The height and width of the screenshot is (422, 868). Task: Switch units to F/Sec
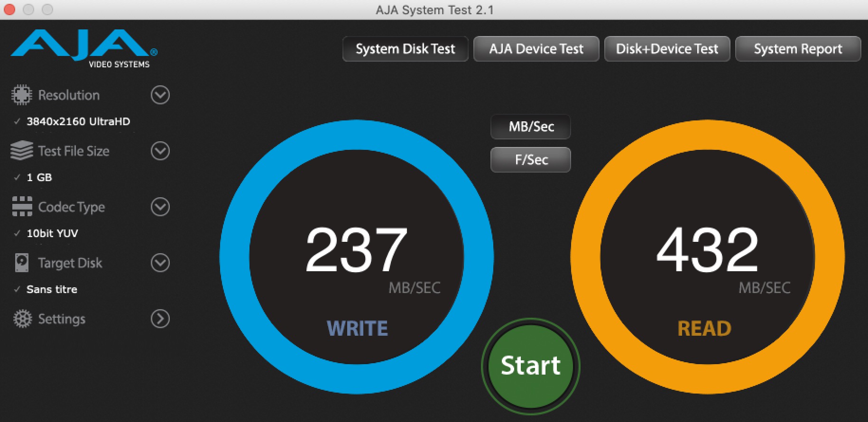531,160
